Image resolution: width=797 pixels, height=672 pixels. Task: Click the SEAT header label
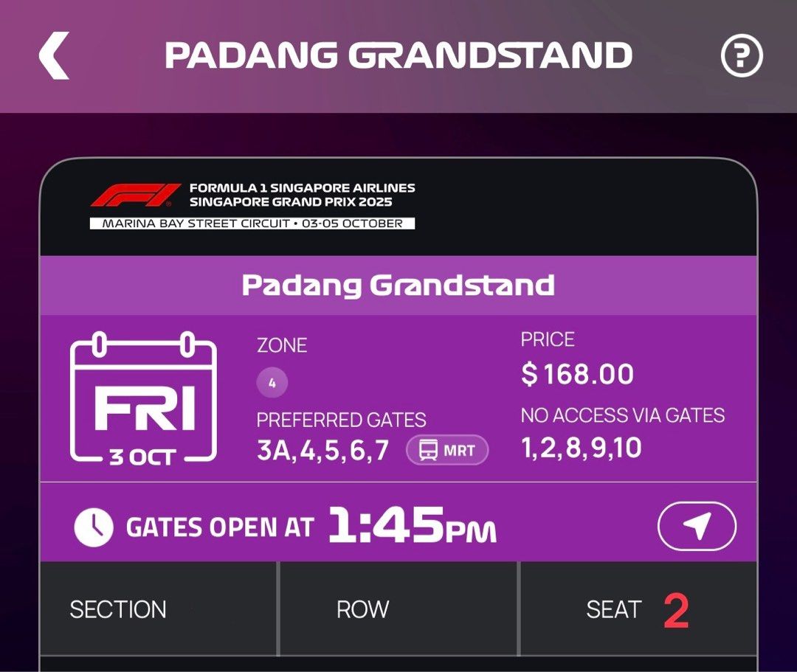point(612,609)
